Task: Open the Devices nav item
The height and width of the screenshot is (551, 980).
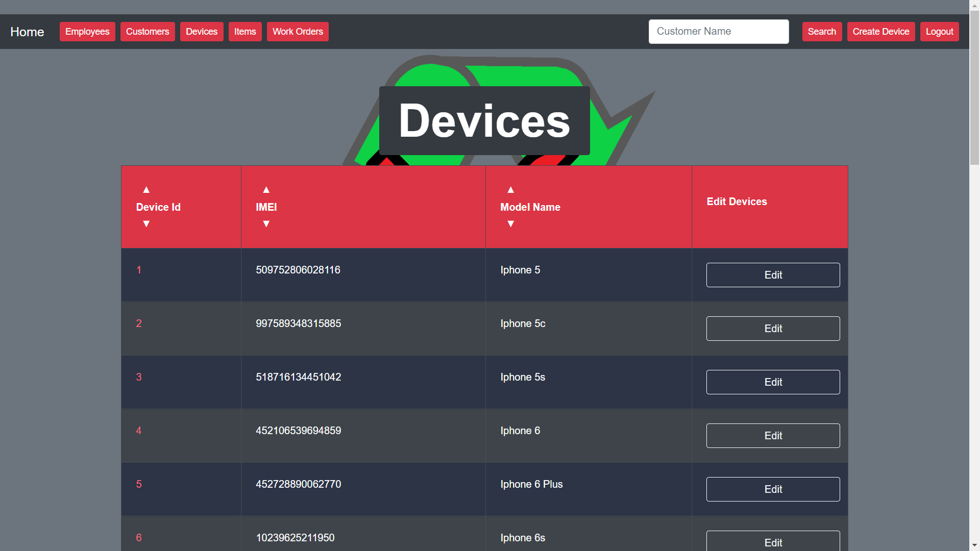Action: tap(202, 32)
